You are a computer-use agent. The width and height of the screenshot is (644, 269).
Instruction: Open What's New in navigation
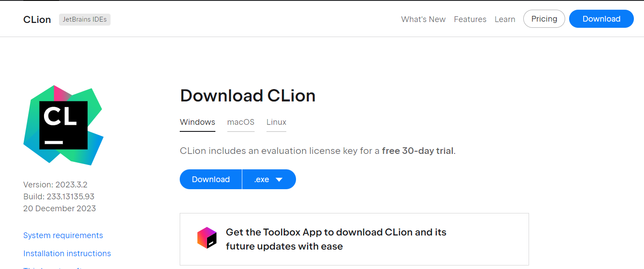[423, 19]
